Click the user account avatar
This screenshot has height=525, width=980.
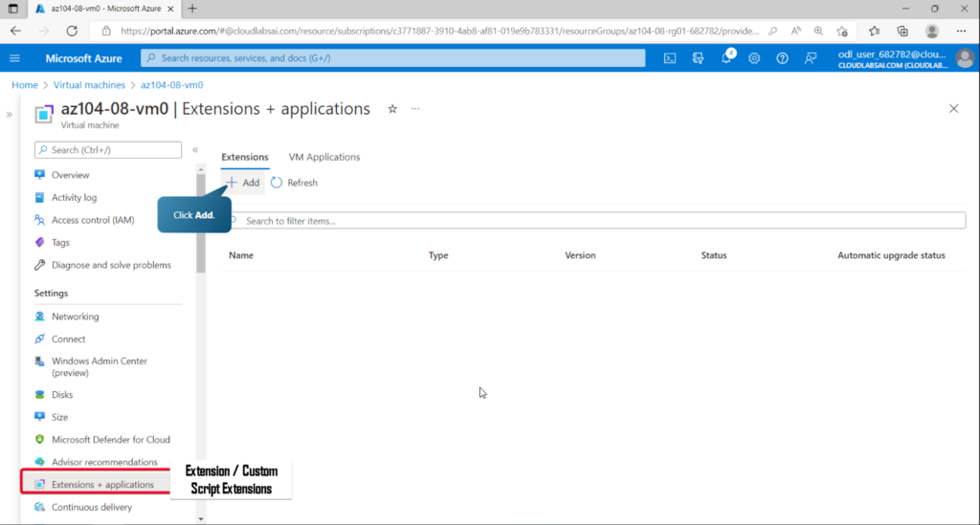coord(965,58)
